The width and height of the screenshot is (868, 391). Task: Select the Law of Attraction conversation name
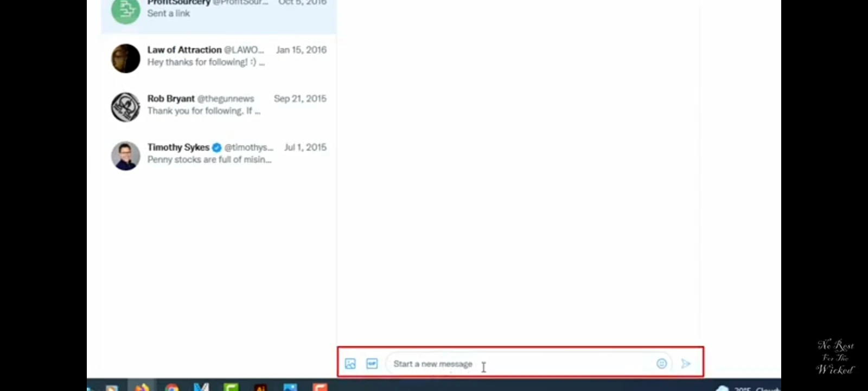click(x=184, y=50)
